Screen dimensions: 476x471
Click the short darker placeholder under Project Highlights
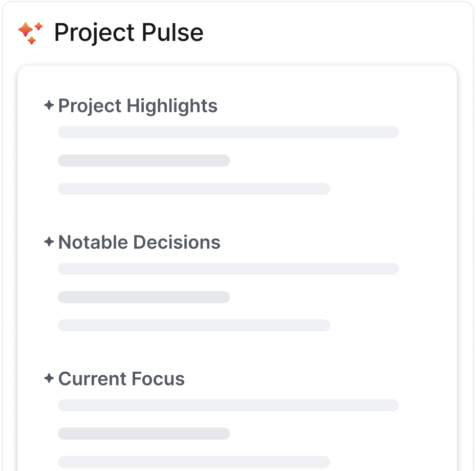pos(144,161)
